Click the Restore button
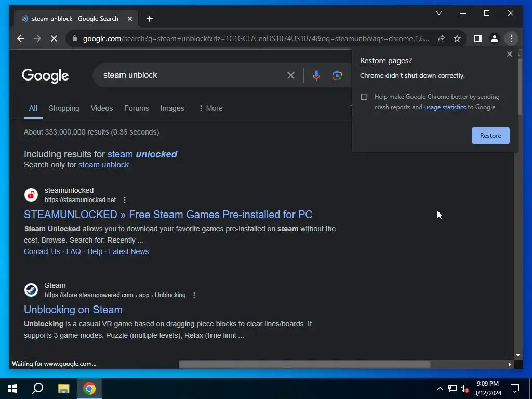The height and width of the screenshot is (399, 532). click(x=490, y=136)
